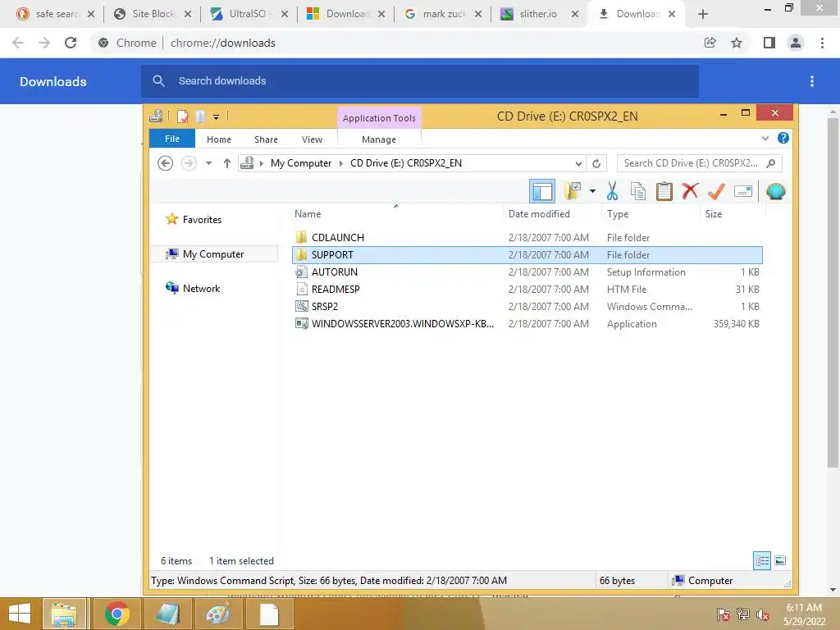Click the Copy icon in Explorer toolbar
The width and height of the screenshot is (840, 630).
(x=638, y=191)
